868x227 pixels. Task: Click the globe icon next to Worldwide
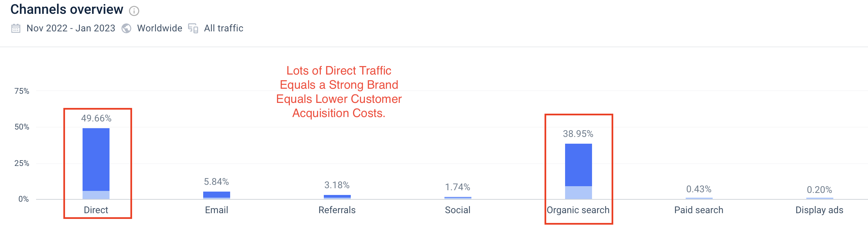click(x=126, y=28)
